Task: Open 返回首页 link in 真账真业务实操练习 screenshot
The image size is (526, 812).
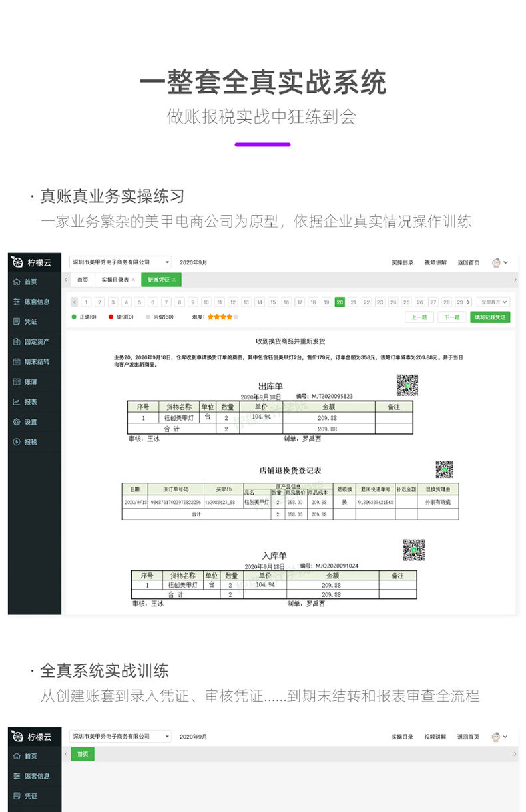Action: (468, 262)
